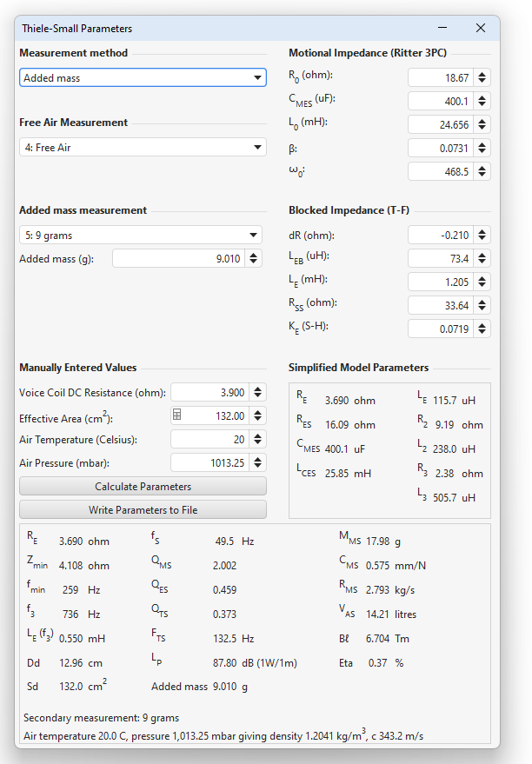
Task: Click the Voice Coil DC Resistance field
Action: point(209,393)
